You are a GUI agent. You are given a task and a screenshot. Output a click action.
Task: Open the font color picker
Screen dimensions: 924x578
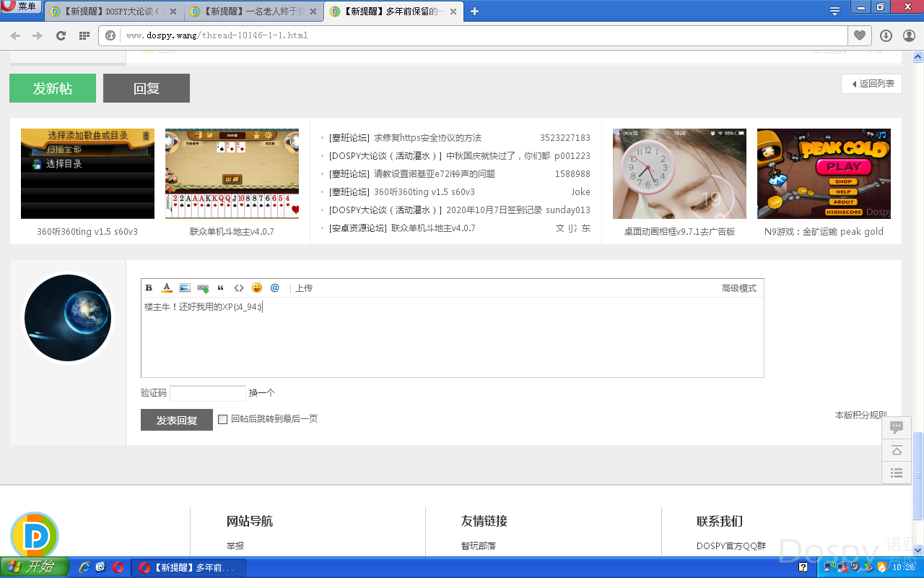[x=167, y=288]
